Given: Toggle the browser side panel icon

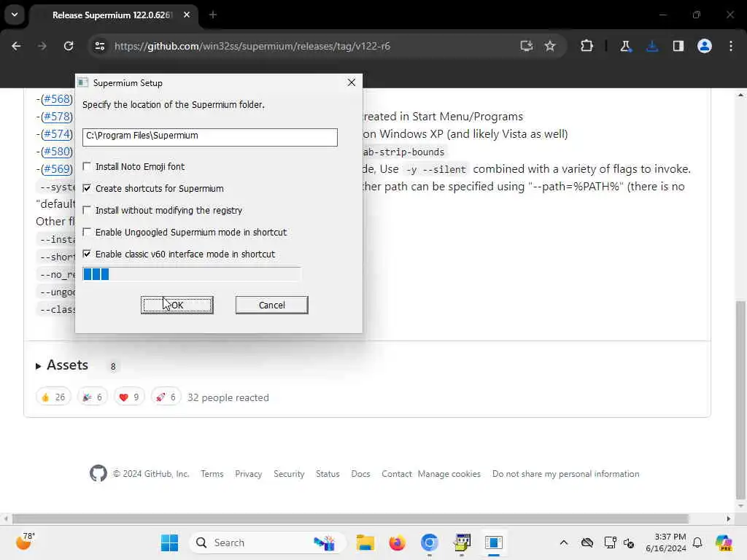Looking at the screenshot, I should click(x=678, y=46).
